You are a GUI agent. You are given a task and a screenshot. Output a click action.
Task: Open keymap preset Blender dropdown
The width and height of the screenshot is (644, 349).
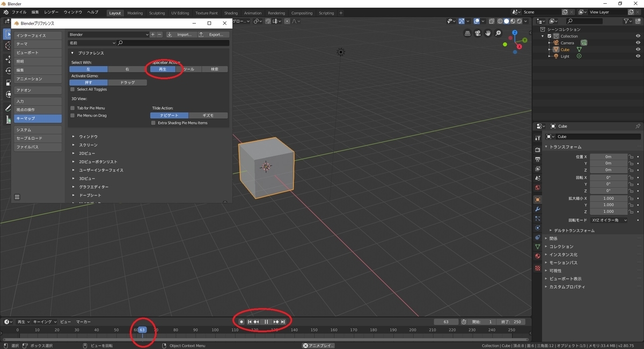pyautogui.click(x=109, y=34)
